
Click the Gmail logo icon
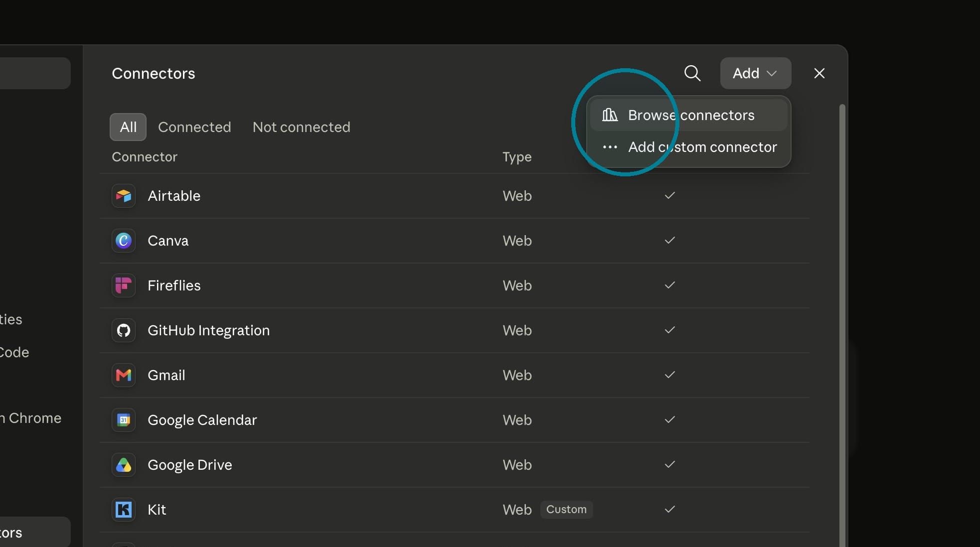(124, 375)
